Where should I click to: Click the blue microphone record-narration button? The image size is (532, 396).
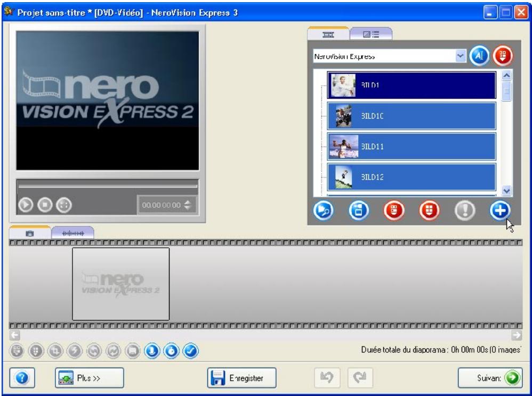[x=152, y=351]
